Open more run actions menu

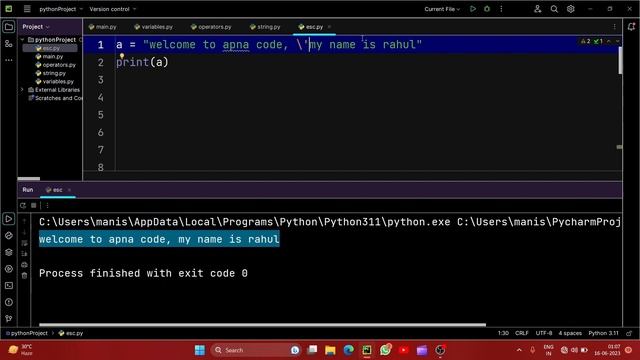point(501,9)
